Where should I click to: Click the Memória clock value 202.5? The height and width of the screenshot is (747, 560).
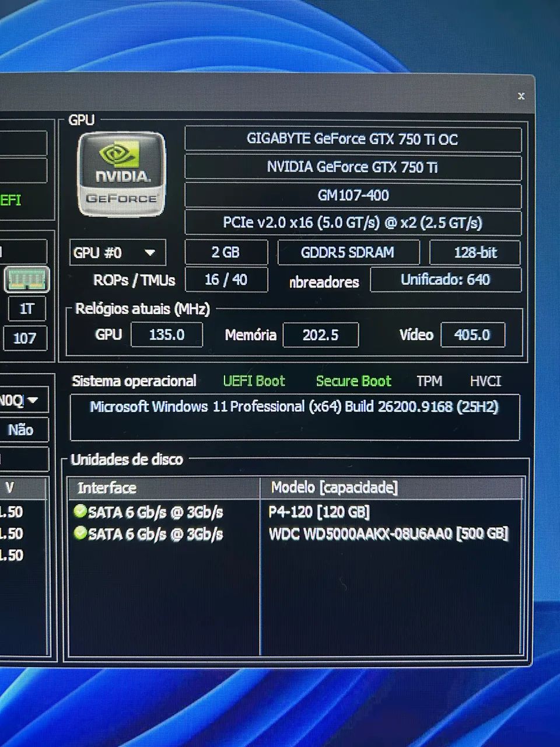pyautogui.click(x=320, y=335)
